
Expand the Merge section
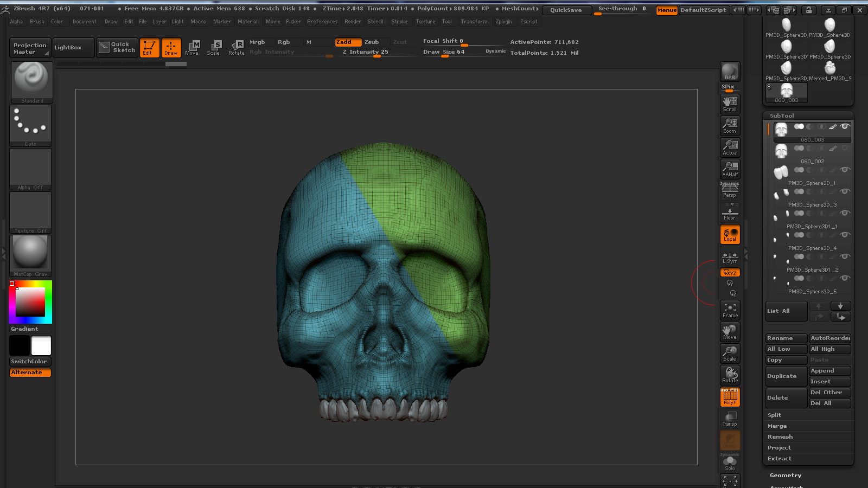click(777, 426)
